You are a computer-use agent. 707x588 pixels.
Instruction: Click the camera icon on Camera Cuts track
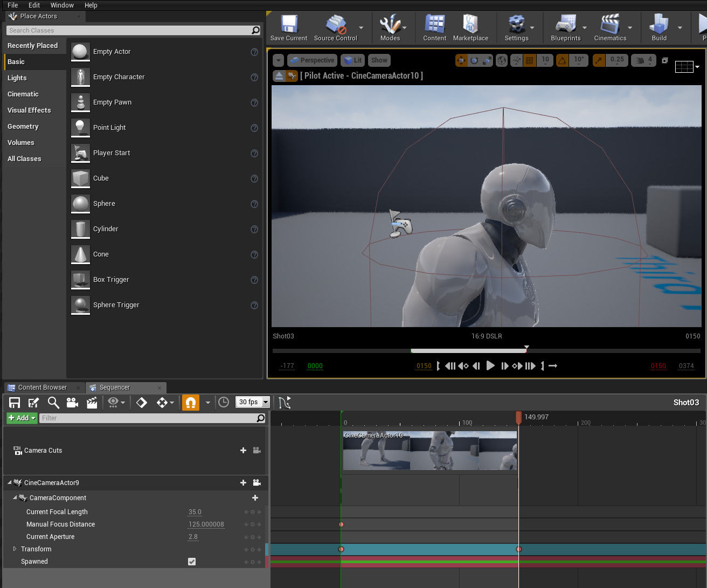(x=257, y=451)
